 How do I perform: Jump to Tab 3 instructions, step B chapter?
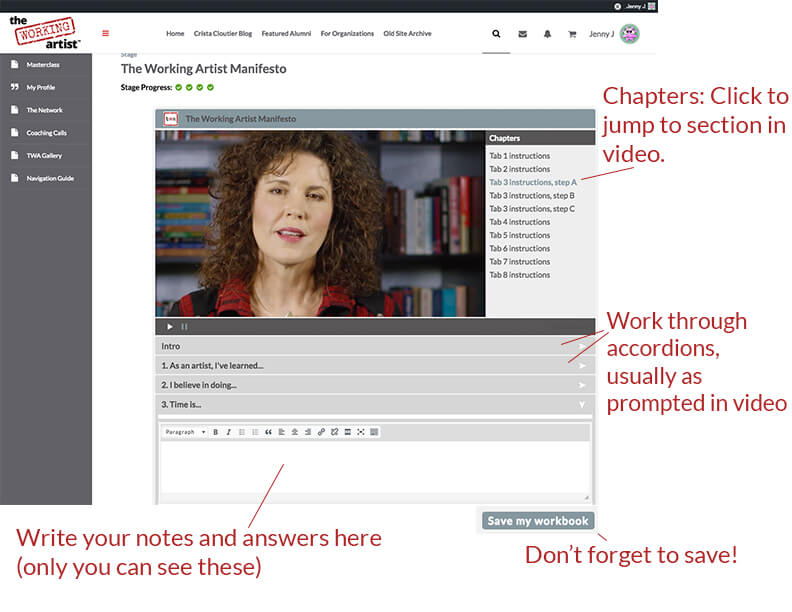(x=531, y=196)
